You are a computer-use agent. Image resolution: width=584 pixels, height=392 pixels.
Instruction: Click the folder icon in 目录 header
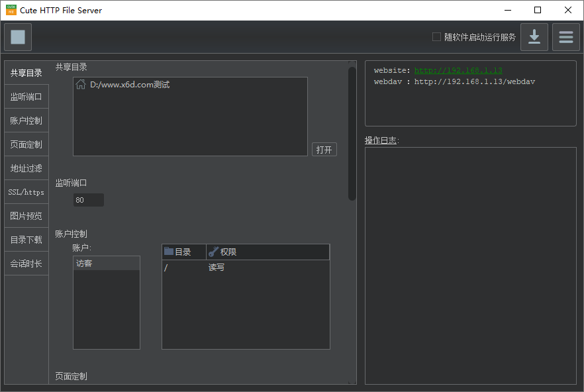click(x=169, y=252)
